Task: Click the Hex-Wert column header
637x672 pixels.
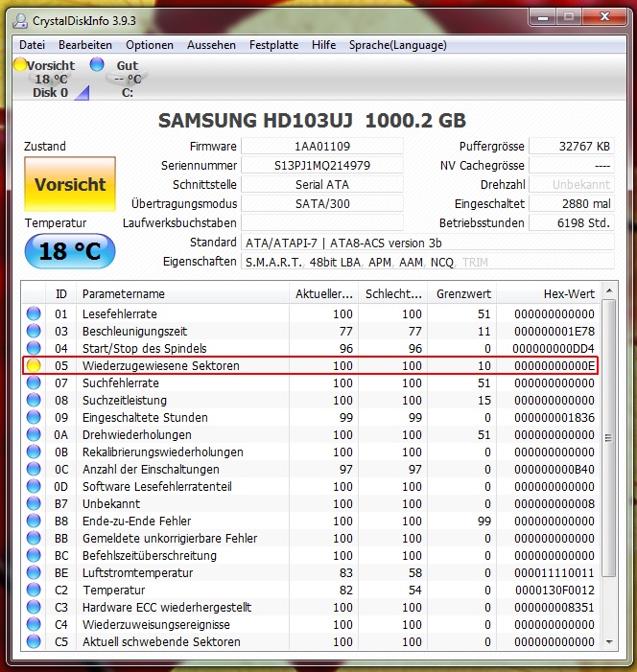Action: coord(549,293)
